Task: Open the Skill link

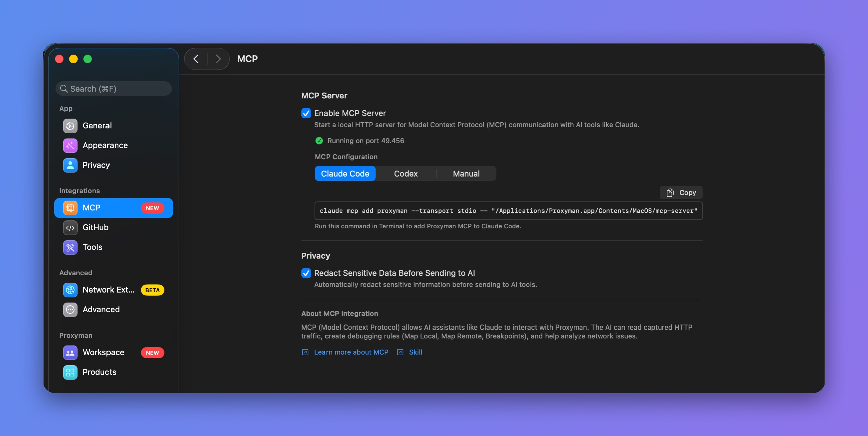Action: (x=415, y=352)
